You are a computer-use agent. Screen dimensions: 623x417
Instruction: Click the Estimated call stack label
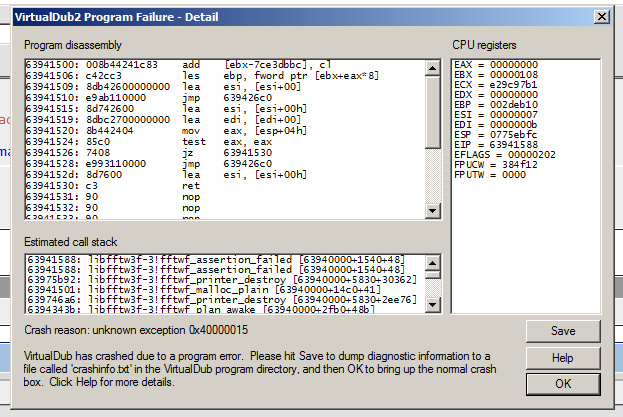[x=71, y=242]
